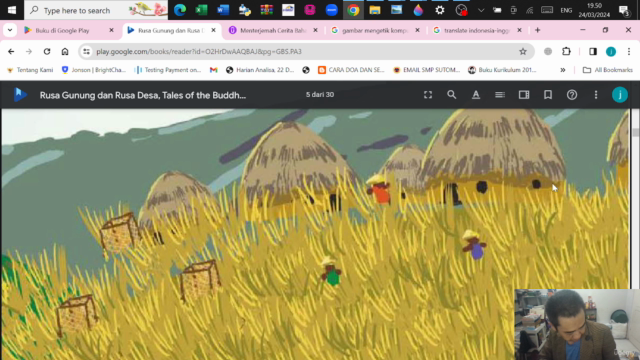
Task: Launch Microsoft Edge from the taskbar
Action: coord(180,10)
